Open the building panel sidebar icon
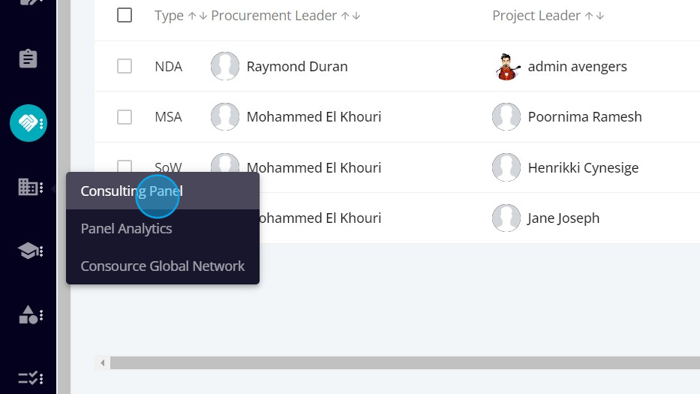The height and width of the screenshot is (394, 700). pyautogui.click(x=30, y=187)
